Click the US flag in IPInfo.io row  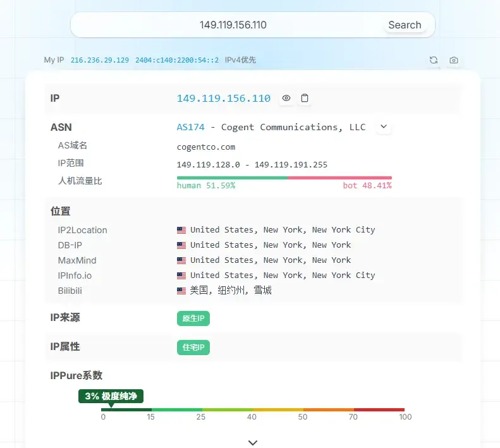click(181, 275)
